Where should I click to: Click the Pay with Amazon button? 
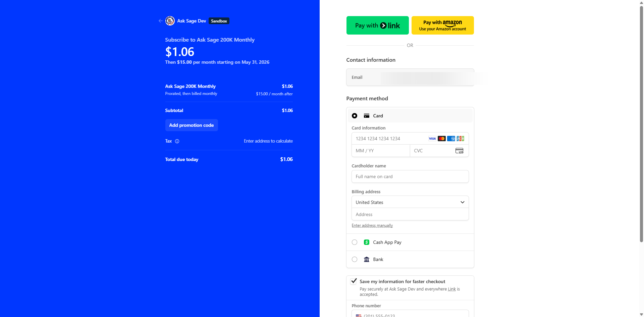[x=442, y=25]
